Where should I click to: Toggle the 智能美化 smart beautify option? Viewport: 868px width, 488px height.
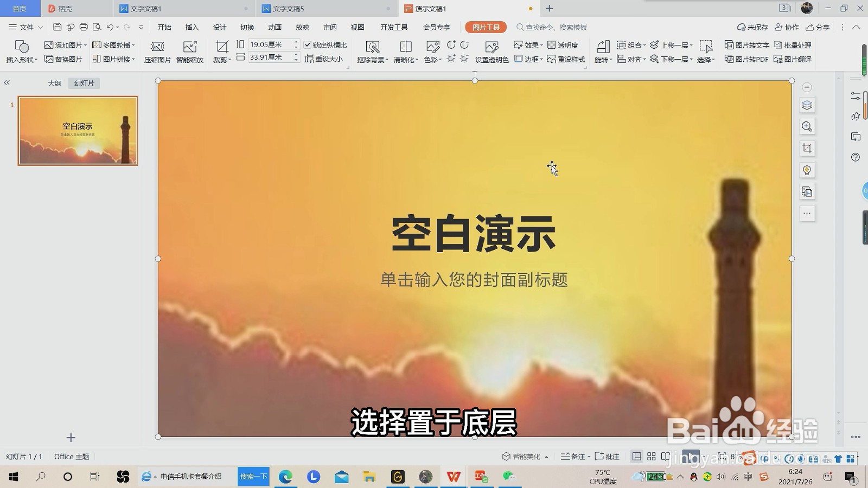pyautogui.click(x=525, y=457)
